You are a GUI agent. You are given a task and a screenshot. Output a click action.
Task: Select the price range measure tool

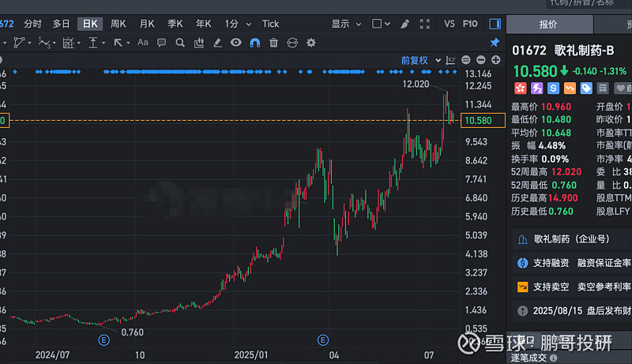(93, 43)
